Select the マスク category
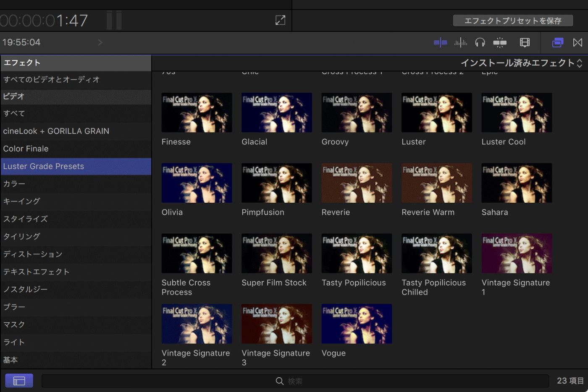 pyautogui.click(x=76, y=325)
